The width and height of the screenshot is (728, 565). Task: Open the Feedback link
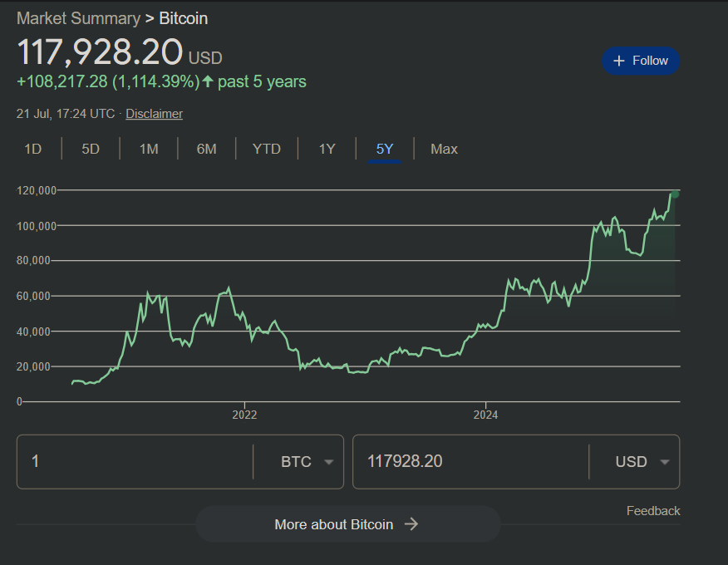[x=653, y=511]
